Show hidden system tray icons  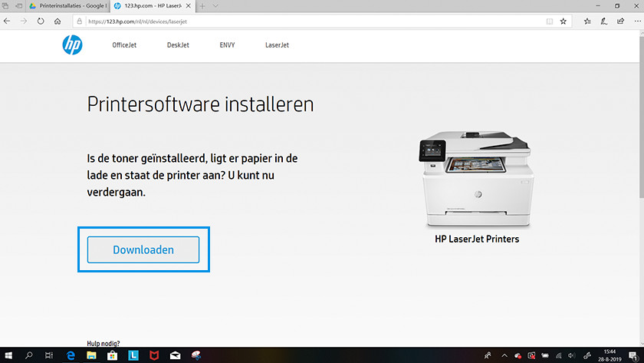click(x=505, y=355)
